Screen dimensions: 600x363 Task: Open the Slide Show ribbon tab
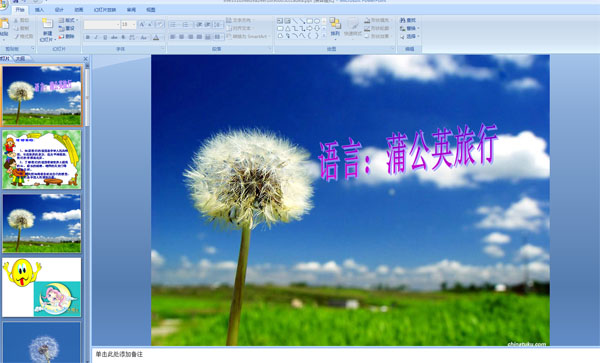click(105, 10)
